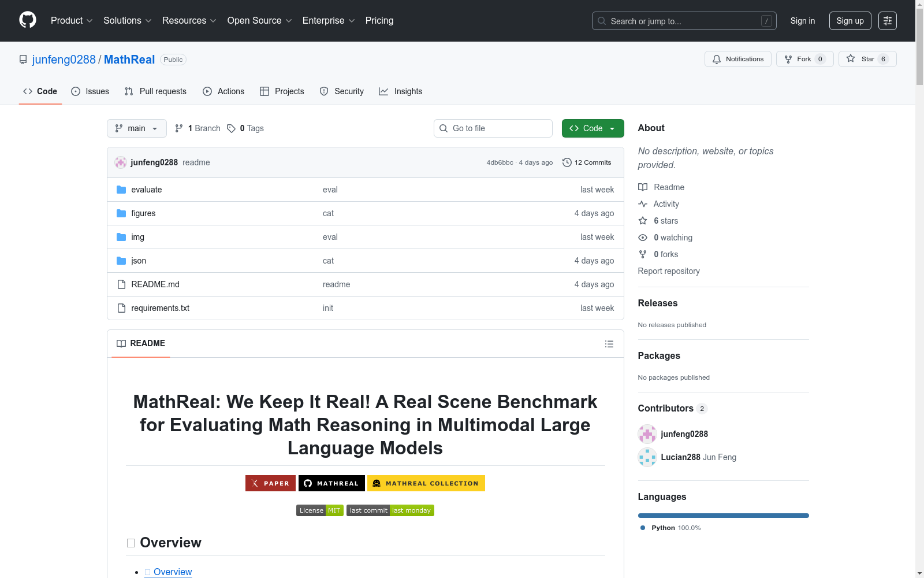The height and width of the screenshot is (578, 924).
Task: Click the last commit badge
Action: (390, 510)
